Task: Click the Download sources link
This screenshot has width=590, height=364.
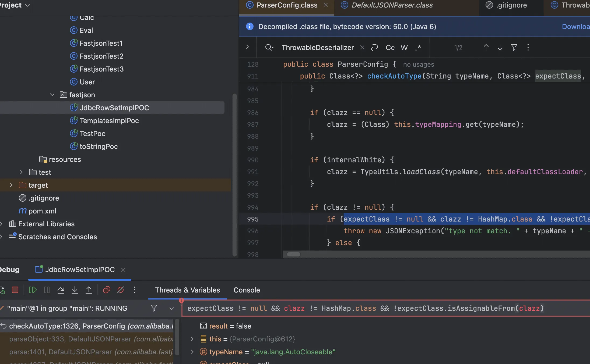Action: 575,27
